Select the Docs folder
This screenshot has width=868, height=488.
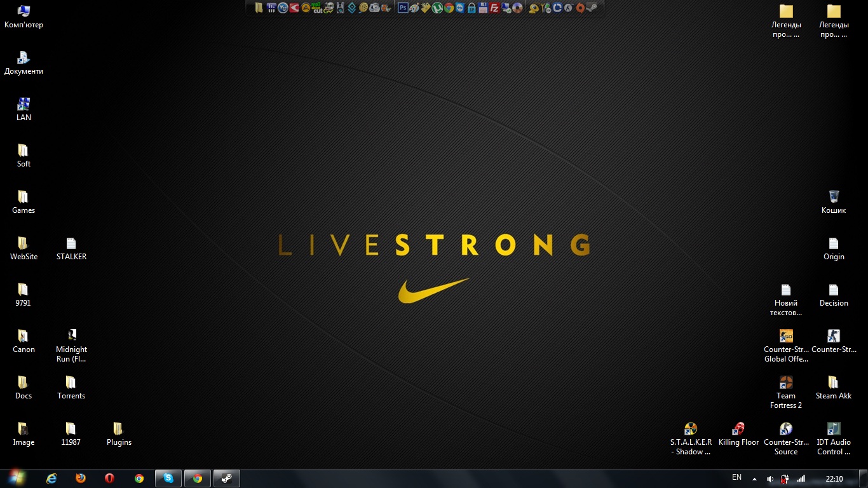[24, 388]
